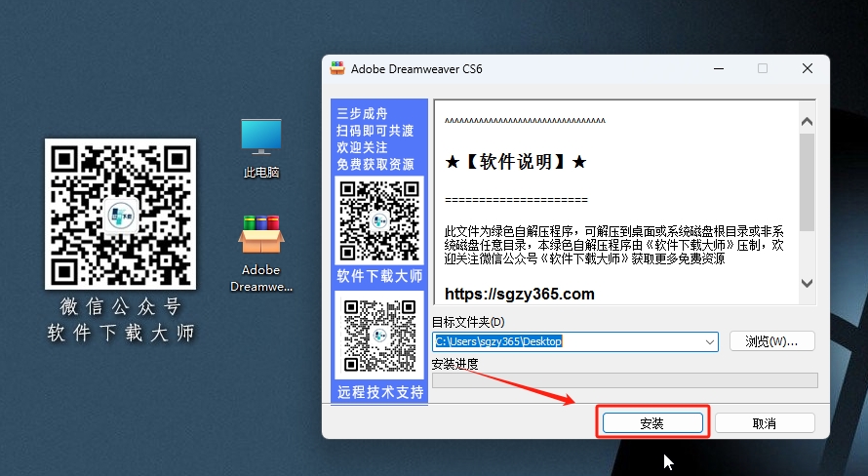
Task: Click the WinRAR icon in the title bar
Action: click(337, 68)
